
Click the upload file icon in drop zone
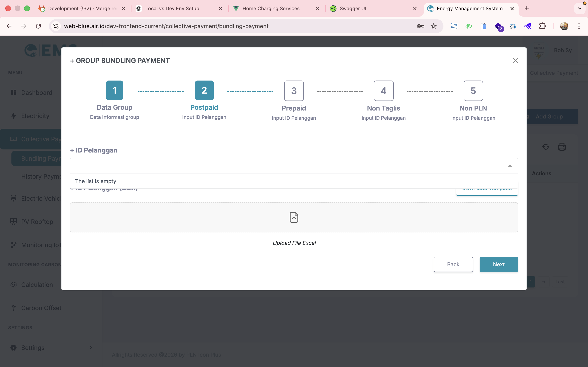(294, 217)
